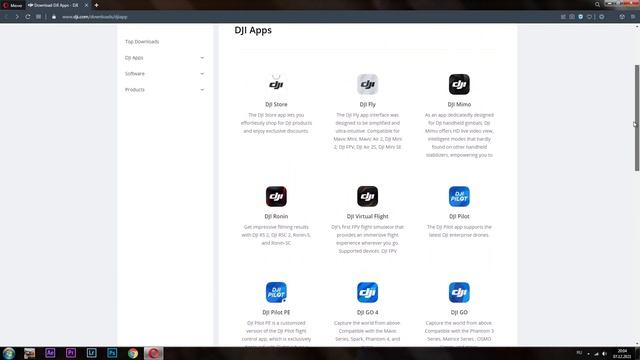Open the DJI GO app icon
640x360 pixels.
(x=459, y=292)
